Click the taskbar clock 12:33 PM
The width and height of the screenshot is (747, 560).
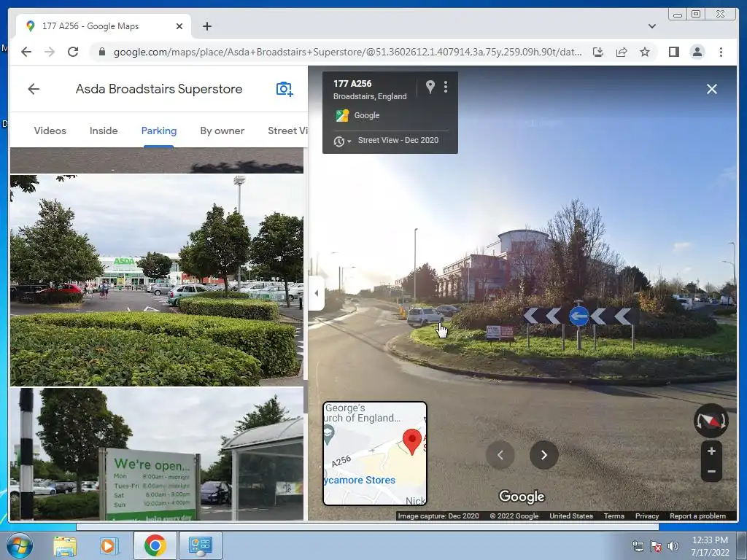(710, 540)
